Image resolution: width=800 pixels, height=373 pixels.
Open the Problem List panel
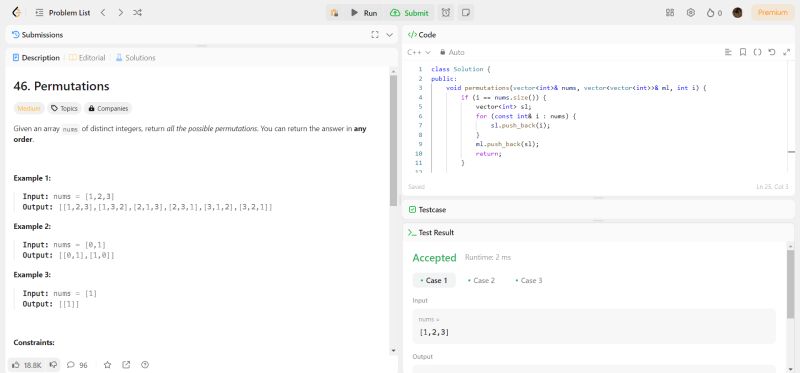click(63, 13)
